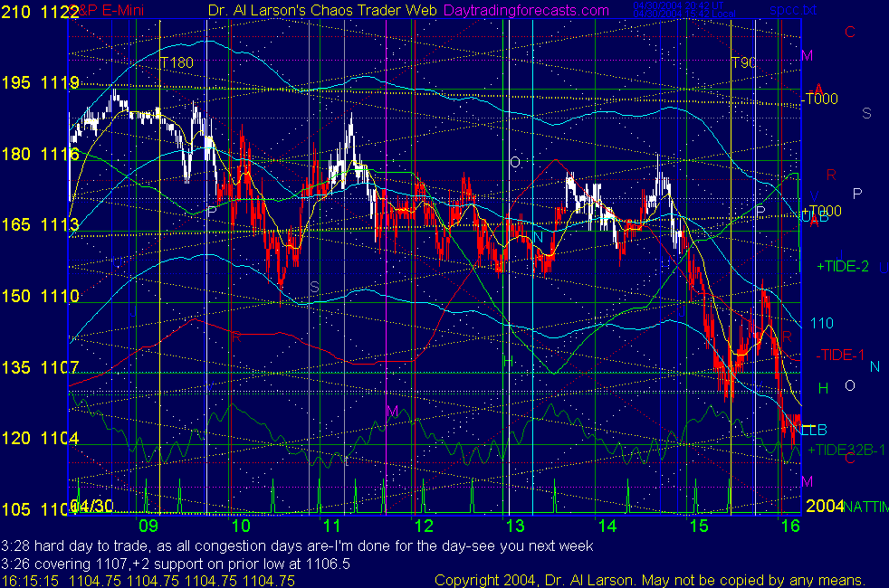
Task: Click the "14" hour marker on time axis
Action: [x=607, y=526]
